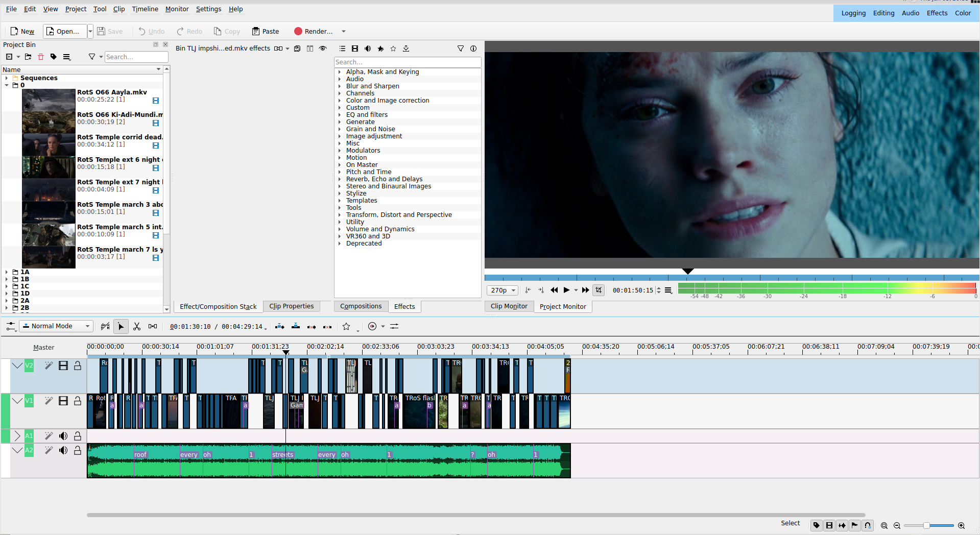Viewport: 980px width, 535px height.
Task: Toggle show video thumbnails in status bar
Action: 829,525
